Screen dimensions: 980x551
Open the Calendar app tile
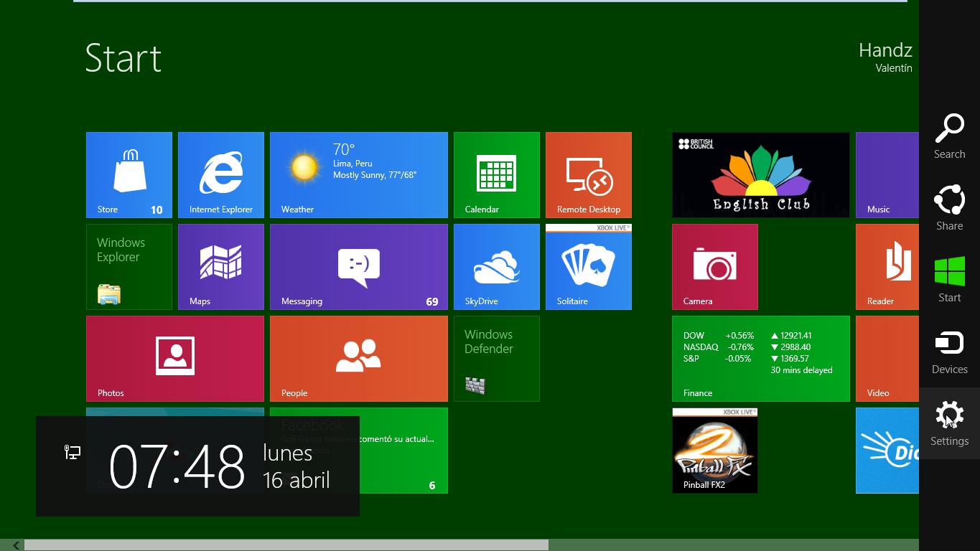497,175
